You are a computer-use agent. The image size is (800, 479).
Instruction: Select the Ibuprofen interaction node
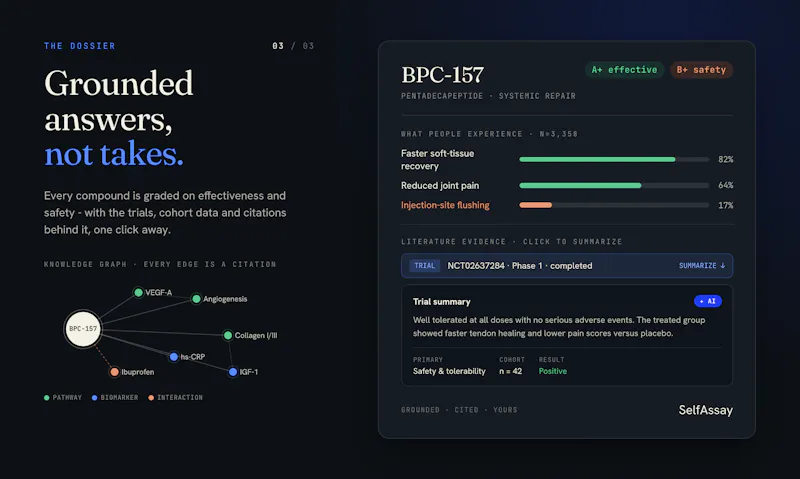115,372
